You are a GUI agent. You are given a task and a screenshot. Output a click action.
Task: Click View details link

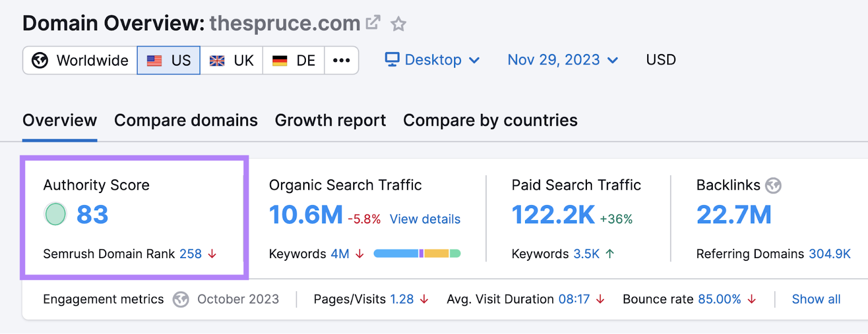tap(425, 219)
